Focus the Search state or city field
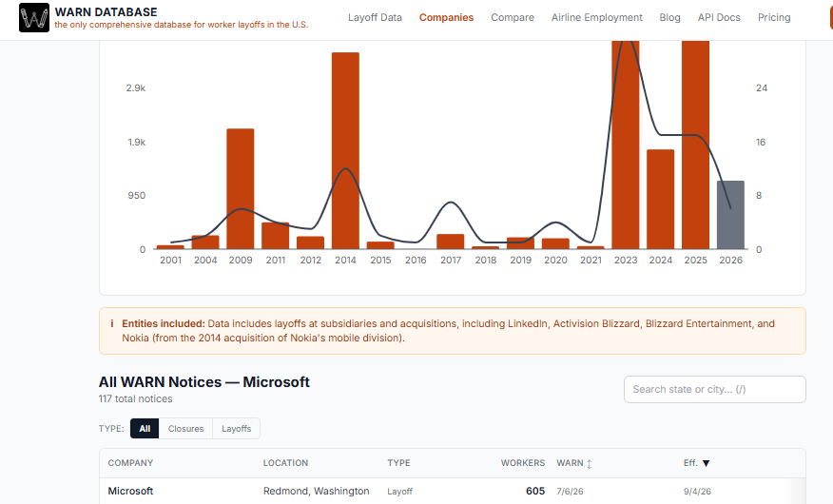This screenshot has height=504, width=833. (714, 389)
